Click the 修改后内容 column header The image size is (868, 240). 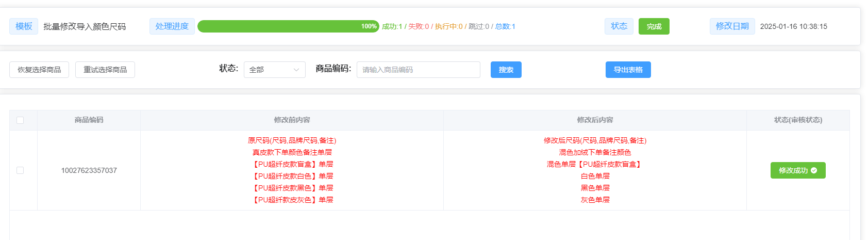[595, 120]
